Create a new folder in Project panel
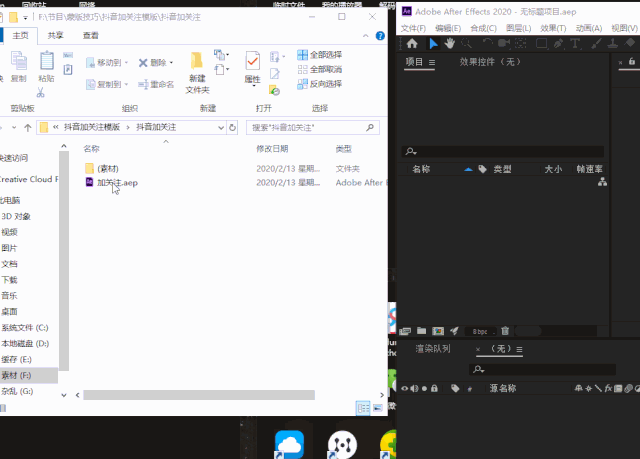 [x=421, y=330]
